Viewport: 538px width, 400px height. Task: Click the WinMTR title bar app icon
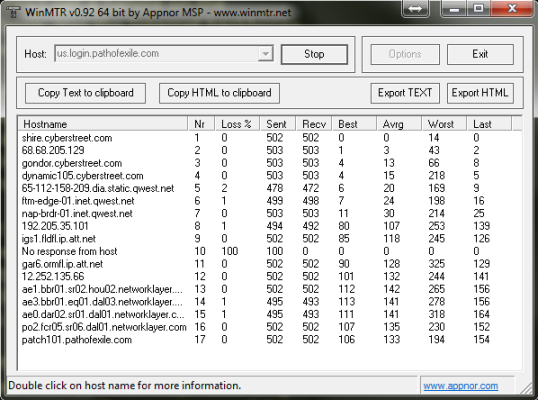14,12
